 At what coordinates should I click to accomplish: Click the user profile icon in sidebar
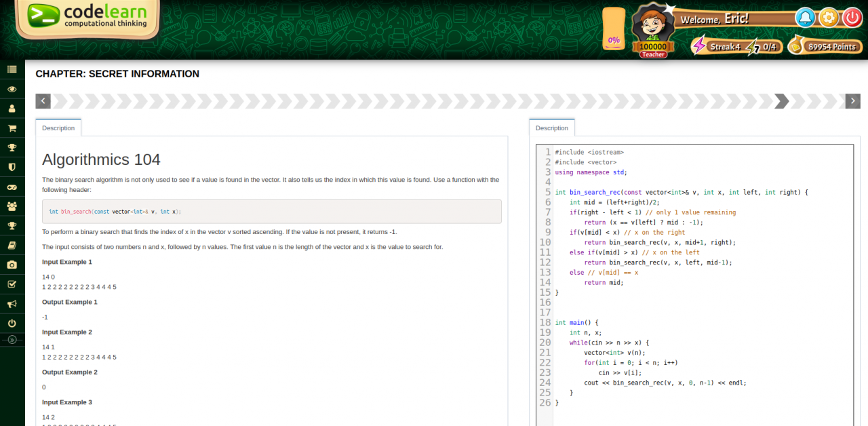tap(12, 109)
